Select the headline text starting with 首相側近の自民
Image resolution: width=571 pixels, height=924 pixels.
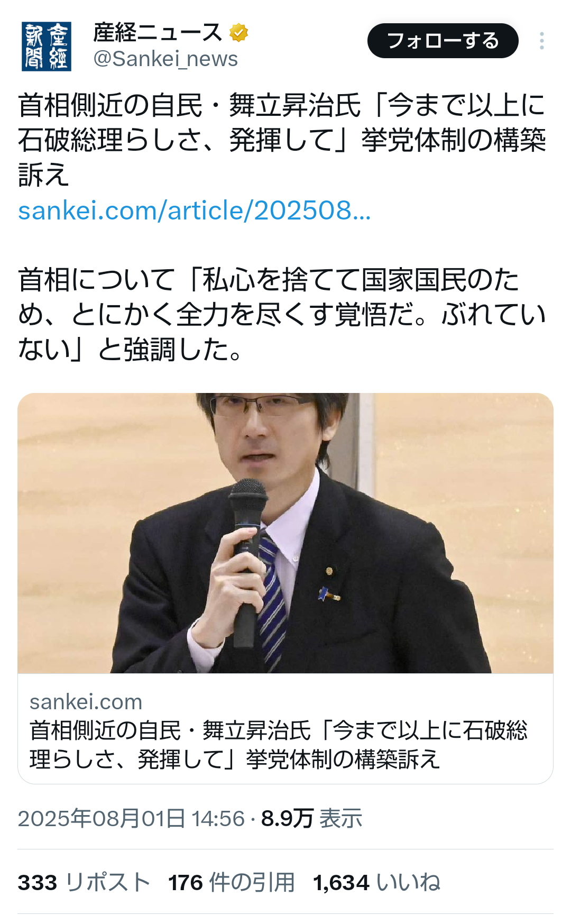282,140
